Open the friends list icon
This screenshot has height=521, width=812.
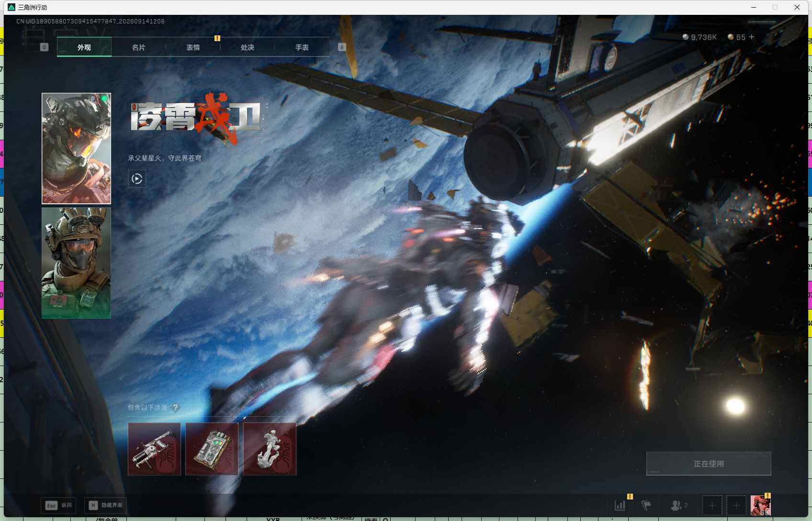tap(679, 505)
